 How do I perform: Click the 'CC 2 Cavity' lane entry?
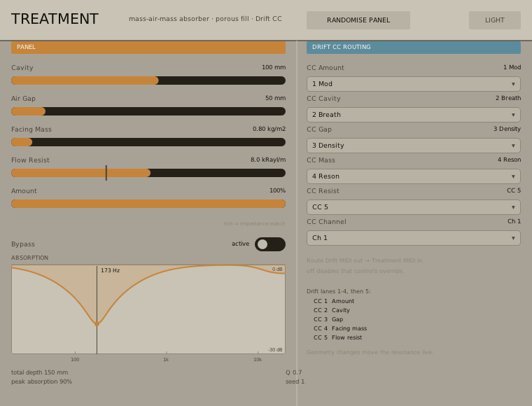click(332, 310)
